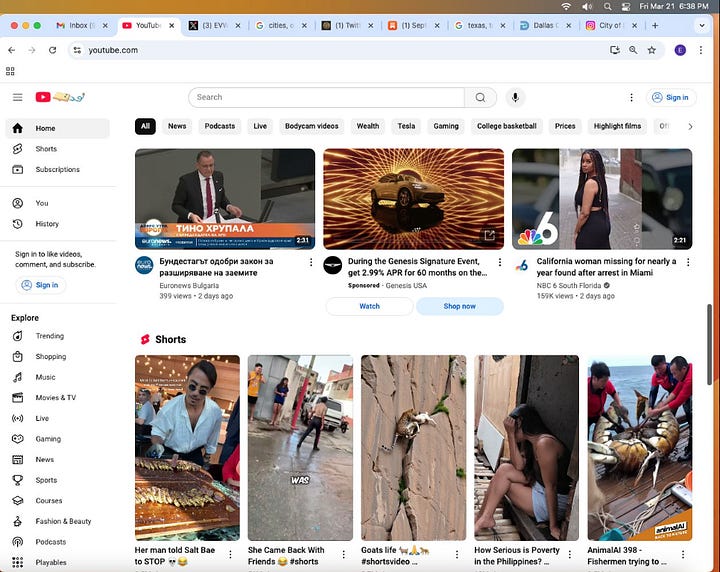Image resolution: width=720 pixels, height=572 pixels.
Task: Open options for She Came Back short
Action: pyautogui.click(x=343, y=555)
